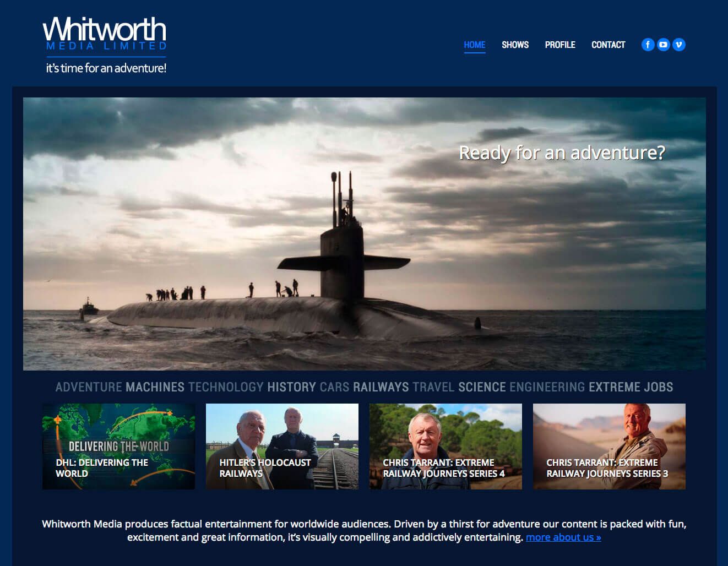The width and height of the screenshot is (728, 566).
Task: Follow the 'more about us »' link
Action: pyautogui.click(x=563, y=537)
